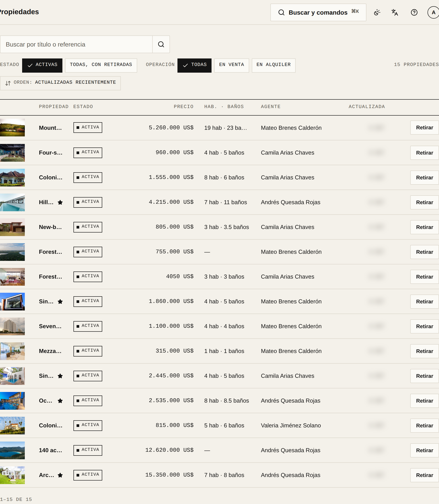Retirar the Four-s… property
Screen dimensions: 439x504
coord(424,153)
